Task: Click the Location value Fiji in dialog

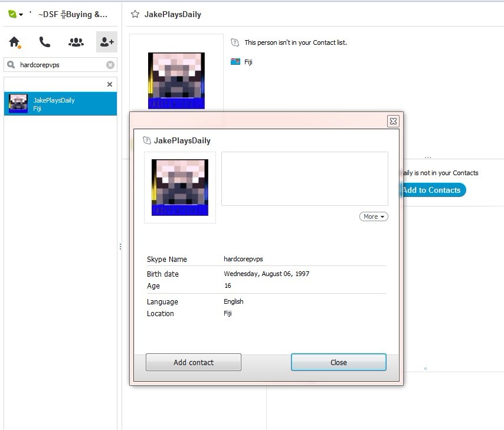Action: click(x=228, y=313)
